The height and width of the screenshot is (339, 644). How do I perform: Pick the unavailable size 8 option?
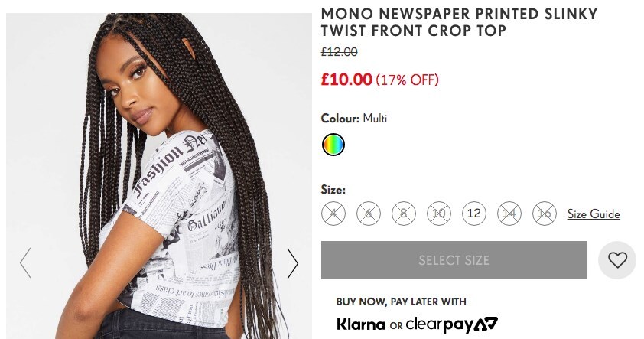coord(404,214)
